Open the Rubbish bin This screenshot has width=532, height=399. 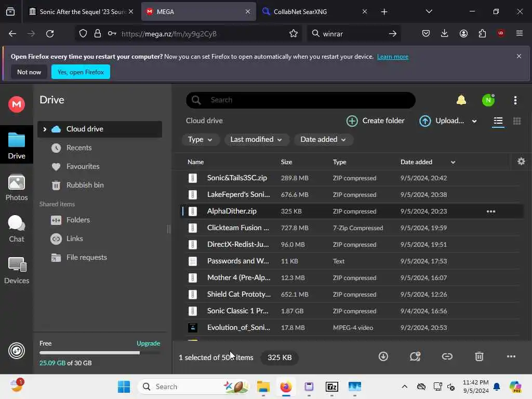coord(85,185)
